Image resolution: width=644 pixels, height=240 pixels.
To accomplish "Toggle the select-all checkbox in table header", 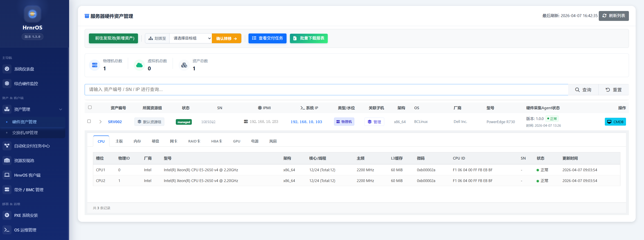I will [90, 107].
